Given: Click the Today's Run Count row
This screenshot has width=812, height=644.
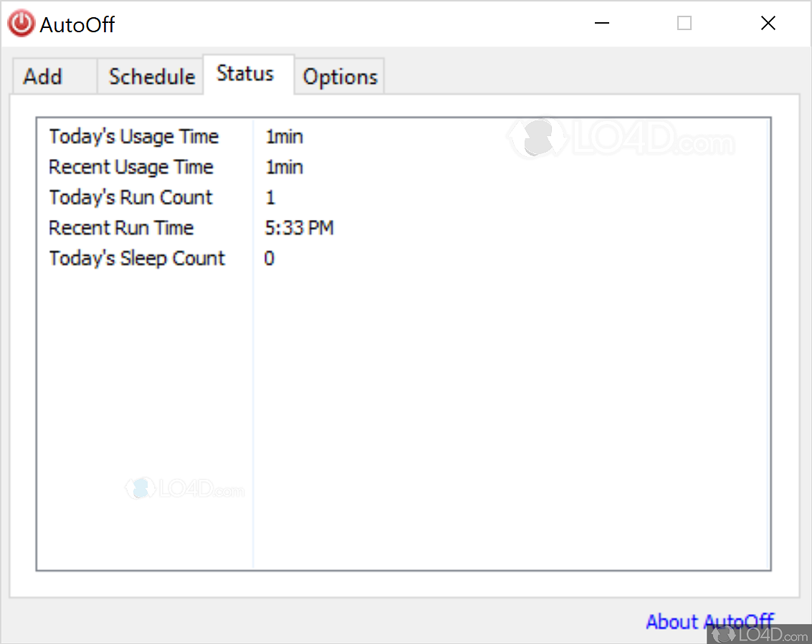Looking at the screenshot, I should coord(131,198).
